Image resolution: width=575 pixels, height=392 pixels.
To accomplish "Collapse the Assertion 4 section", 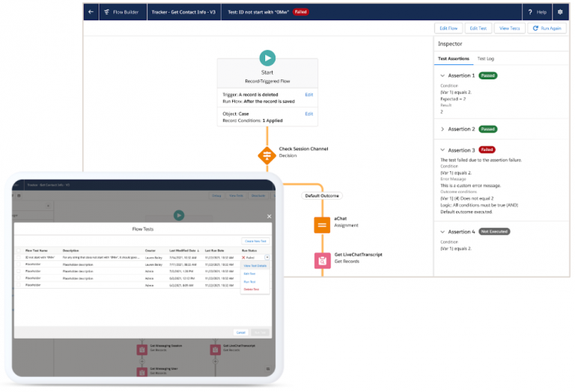I will point(442,232).
